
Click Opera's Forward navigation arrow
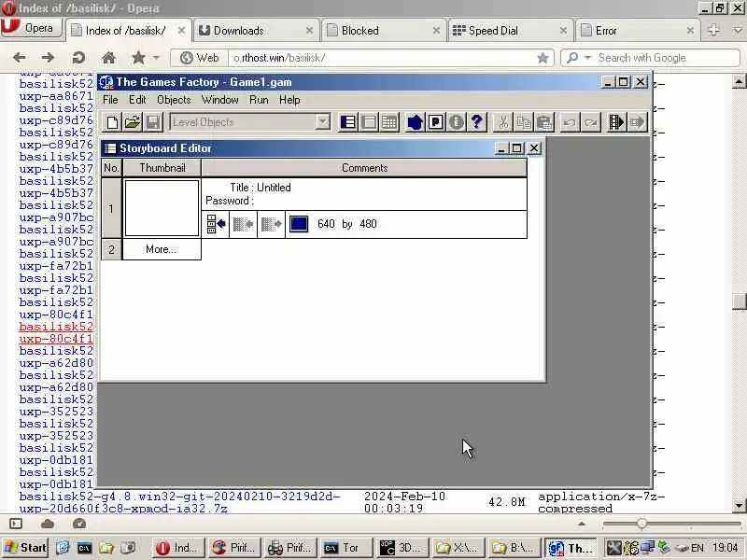(x=48, y=58)
